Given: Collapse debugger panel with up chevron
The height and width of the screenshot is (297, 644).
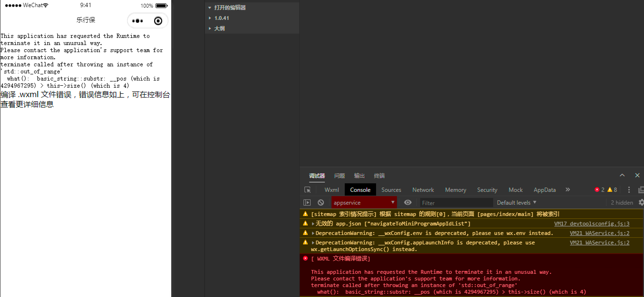Looking at the screenshot, I should click(622, 175).
